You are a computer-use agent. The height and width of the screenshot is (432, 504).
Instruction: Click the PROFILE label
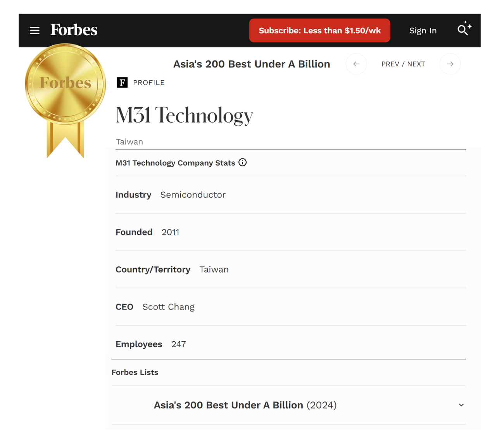149,83
